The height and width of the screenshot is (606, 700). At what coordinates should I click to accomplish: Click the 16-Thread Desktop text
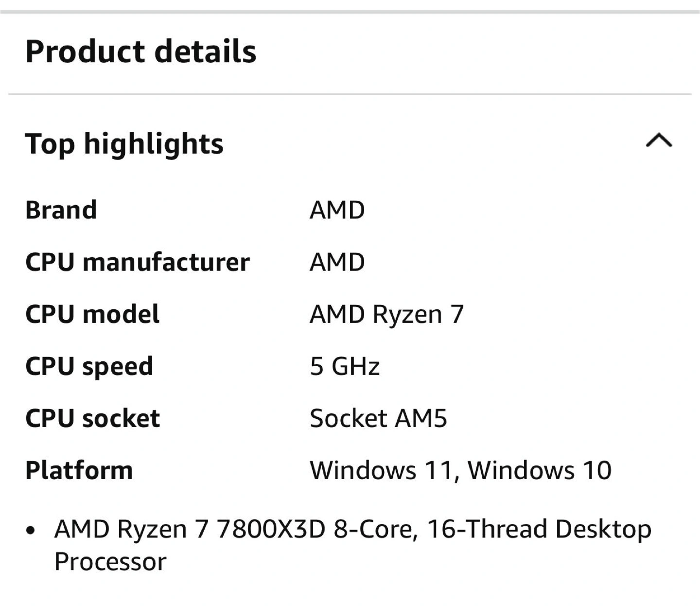pos(539,529)
